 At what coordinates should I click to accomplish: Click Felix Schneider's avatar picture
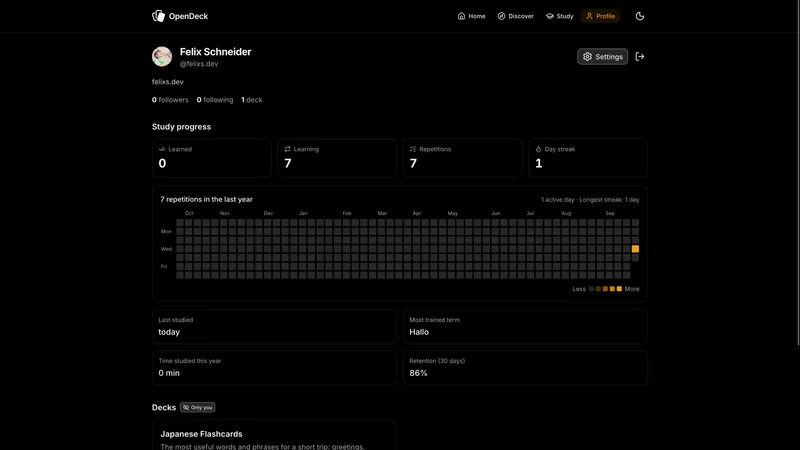[x=162, y=57]
